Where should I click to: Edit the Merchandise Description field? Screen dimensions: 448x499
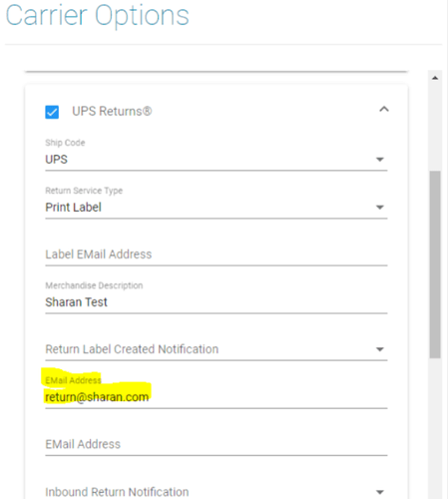[217, 302]
